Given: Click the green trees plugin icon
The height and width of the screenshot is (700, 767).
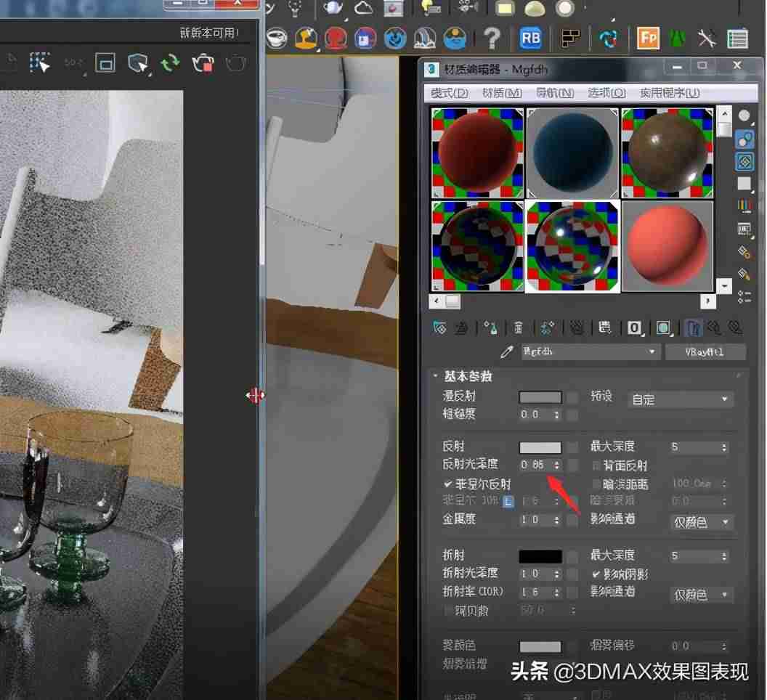Looking at the screenshot, I should click(678, 38).
